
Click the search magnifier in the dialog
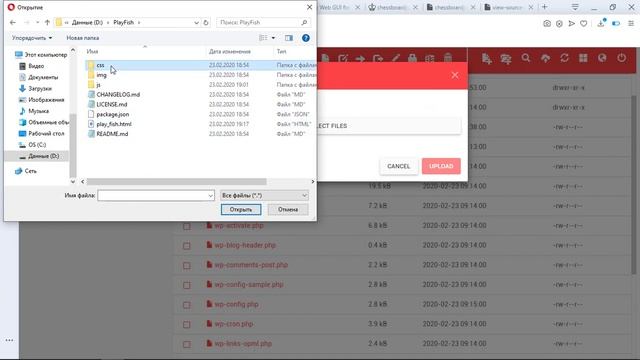(304, 22)
